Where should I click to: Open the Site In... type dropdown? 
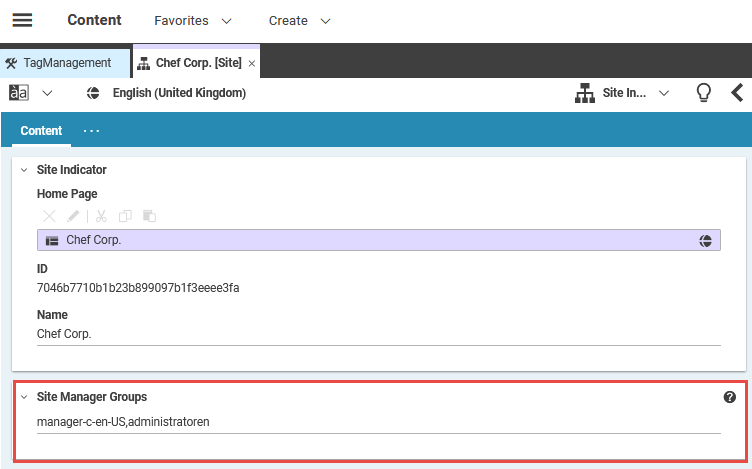[x=622, y=93]
